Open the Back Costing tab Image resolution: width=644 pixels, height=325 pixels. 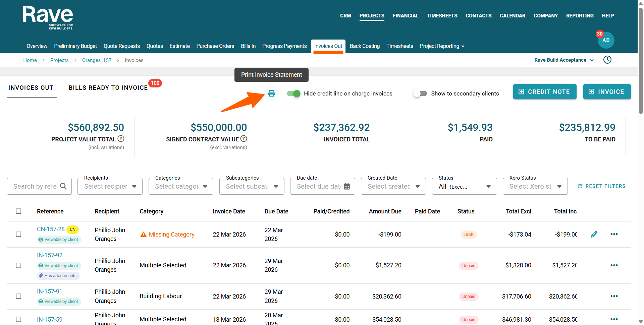(365, 46)
